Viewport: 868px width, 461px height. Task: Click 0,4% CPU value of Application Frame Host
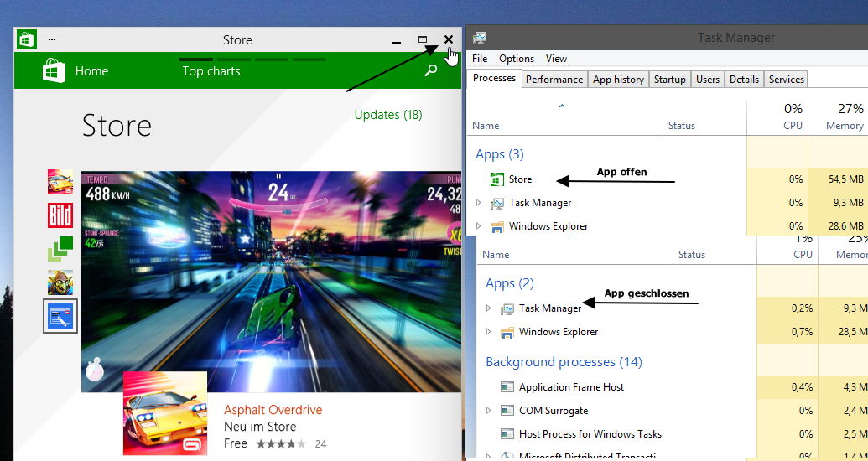(802, 387)
